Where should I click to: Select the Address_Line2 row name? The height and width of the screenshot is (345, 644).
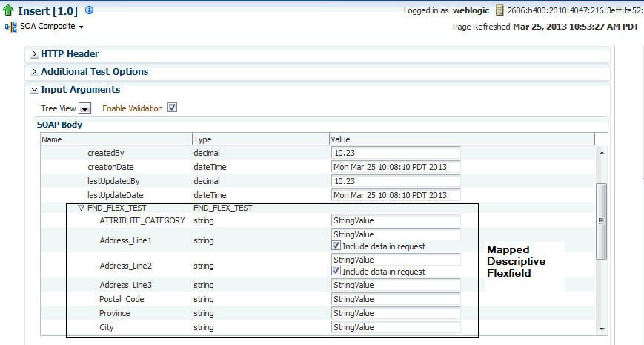point(126,266)
